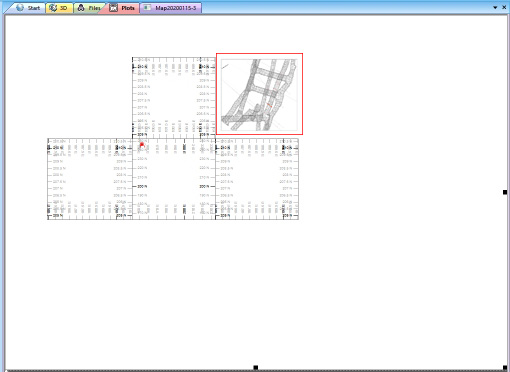This screenshot has height=372, width=510.
Task: Go to the Files tab
Action: coord(89,8)
